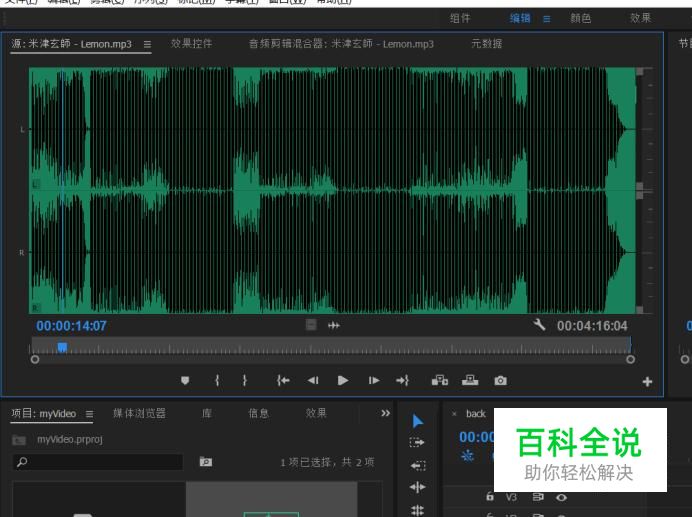Switch to 编辑 workspace
This screenshot has height=517, width=692.
520,18
